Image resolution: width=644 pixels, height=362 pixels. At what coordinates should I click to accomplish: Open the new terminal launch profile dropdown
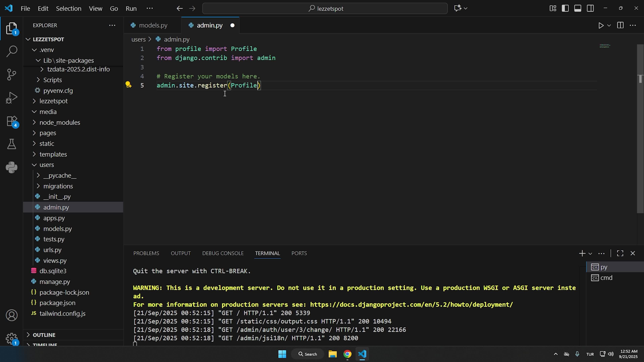(590, 254)
